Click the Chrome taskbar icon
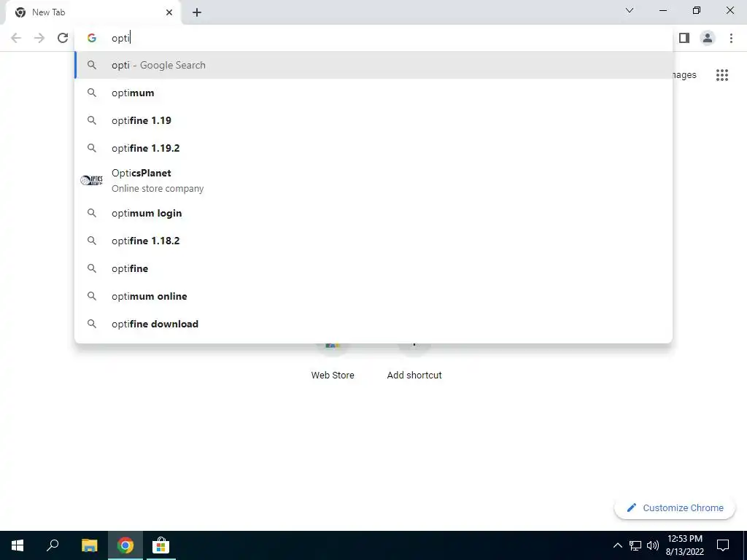The width and height of the screenshot is (747, 560). click(125, 545)
